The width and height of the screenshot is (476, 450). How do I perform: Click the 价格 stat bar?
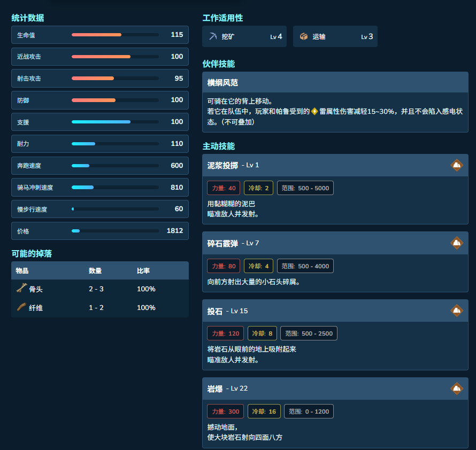115,231
